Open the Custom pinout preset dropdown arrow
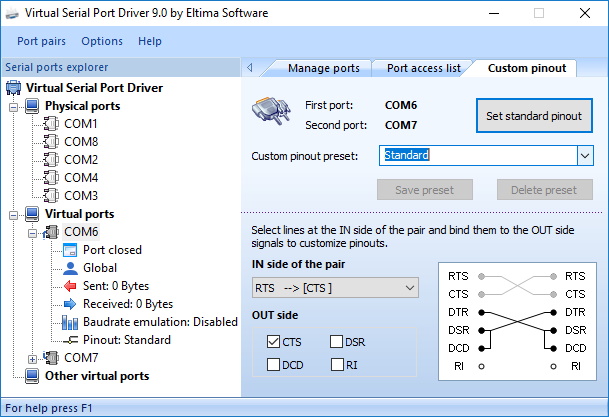The height and width of the screenshot is (417, 609). [x=585, y=156]
